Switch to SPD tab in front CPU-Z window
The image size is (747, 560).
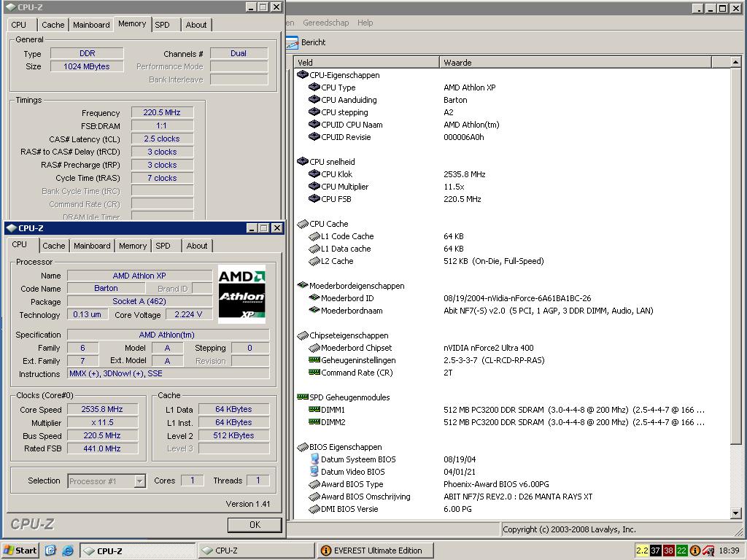pos(163,246)
